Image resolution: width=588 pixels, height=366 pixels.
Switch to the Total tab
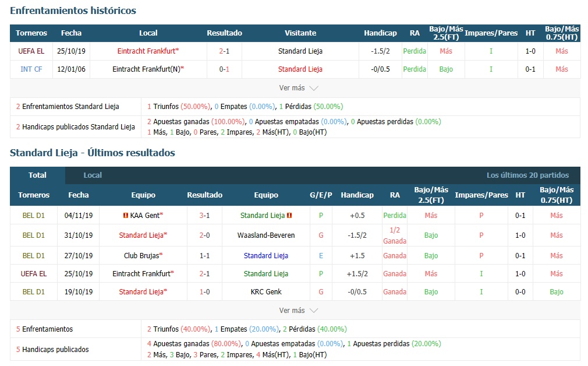(x=37, y=175)
